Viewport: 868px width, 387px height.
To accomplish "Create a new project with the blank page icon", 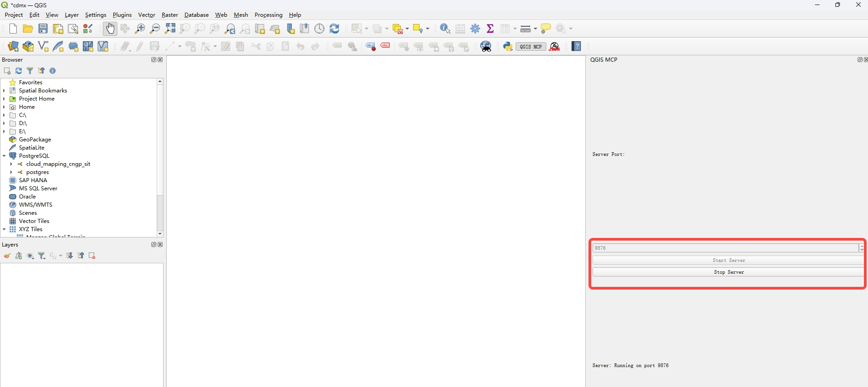I will pos(13,29).
